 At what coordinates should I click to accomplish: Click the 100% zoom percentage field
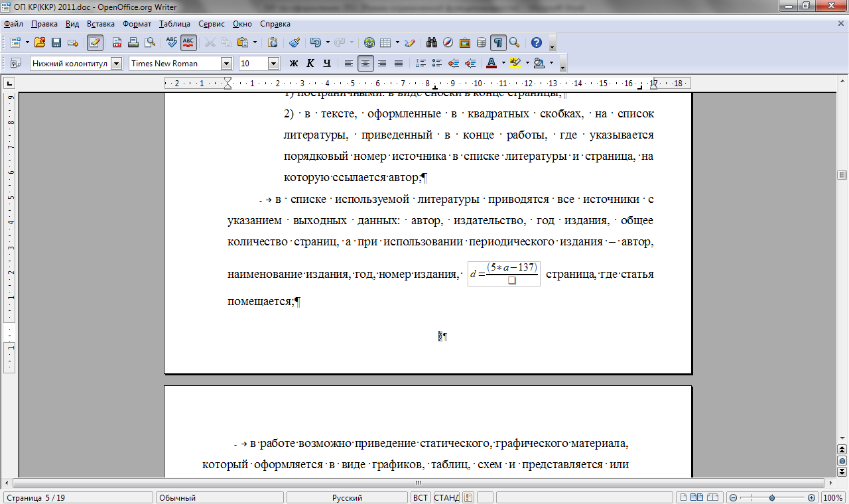[832, 497]
